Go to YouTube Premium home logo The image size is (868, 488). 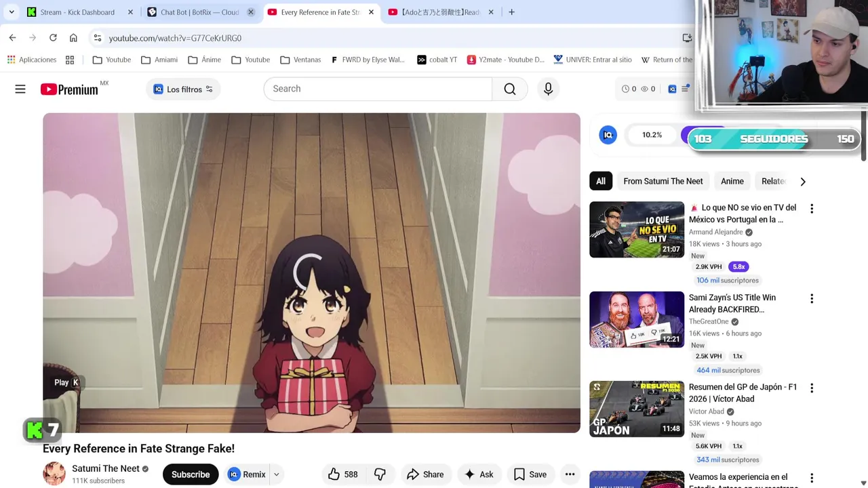click(69, 89)
